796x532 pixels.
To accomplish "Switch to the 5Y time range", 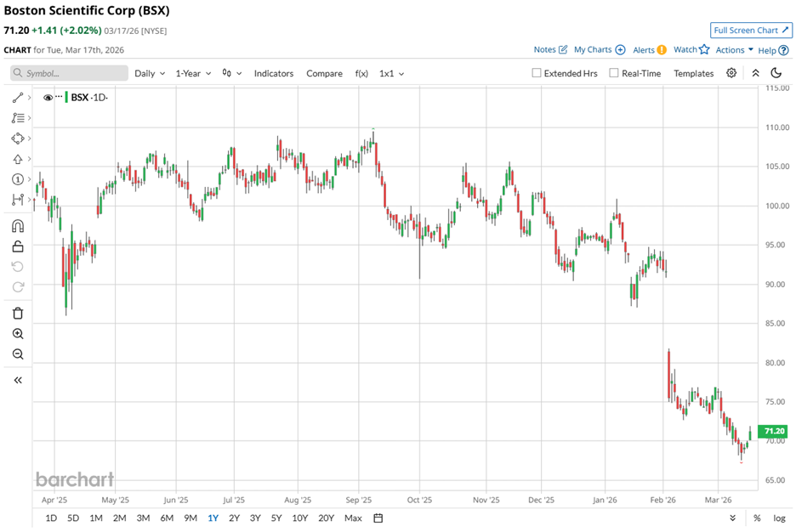I will 276,518.
